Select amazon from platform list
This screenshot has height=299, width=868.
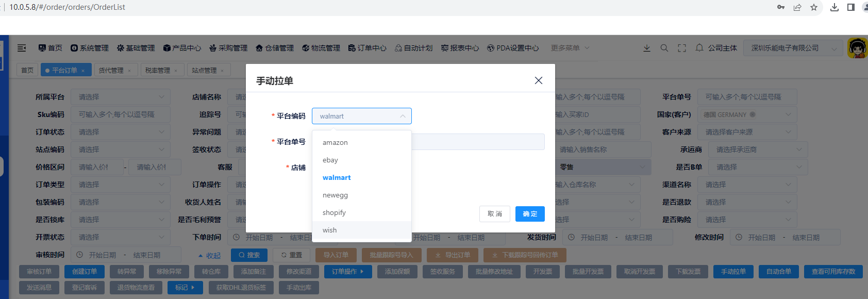(335, 143)
